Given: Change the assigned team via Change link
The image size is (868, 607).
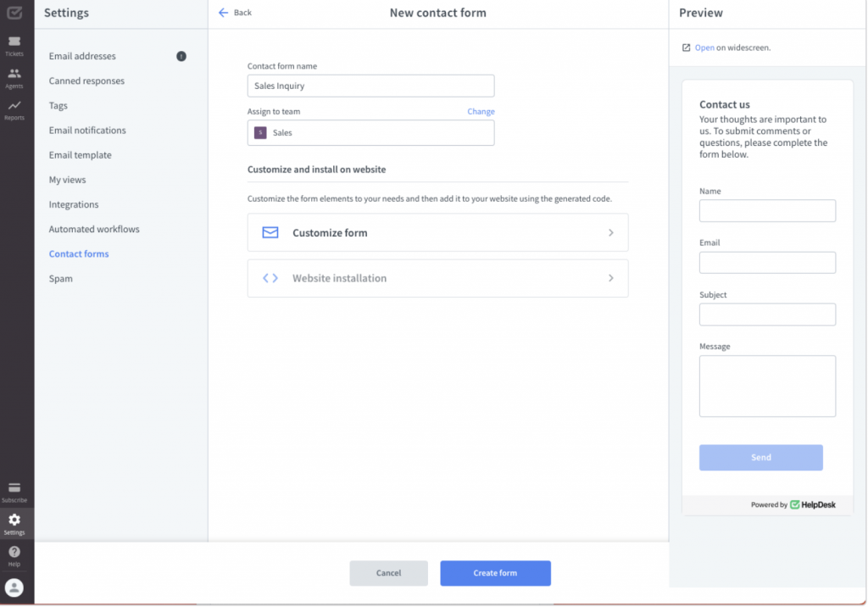Looking at the screenshot, I should [x=481, y=111].
